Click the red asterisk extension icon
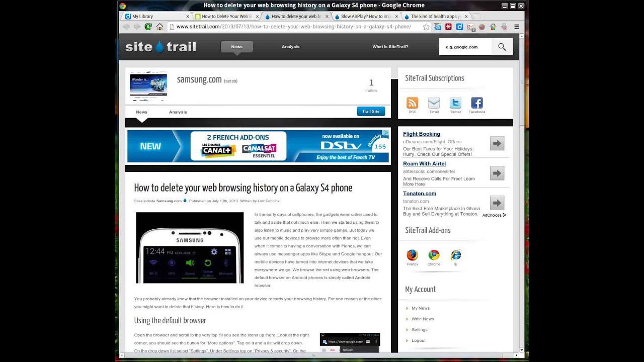This screenshot has height=362, width=644. 448,27
